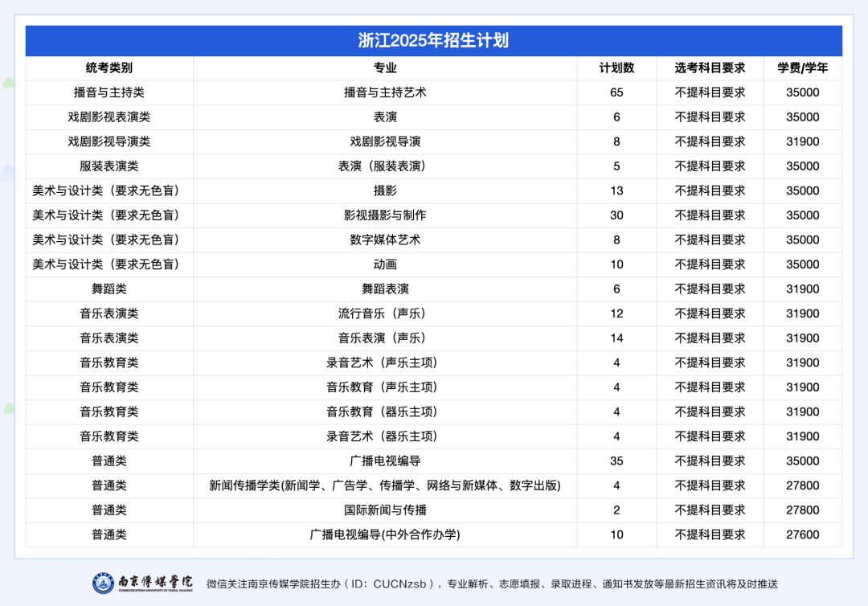This screenshot has width=868, height=606.
Task: Select the 音乐教育（器乐主项） major cell
Action: [385, 412]
